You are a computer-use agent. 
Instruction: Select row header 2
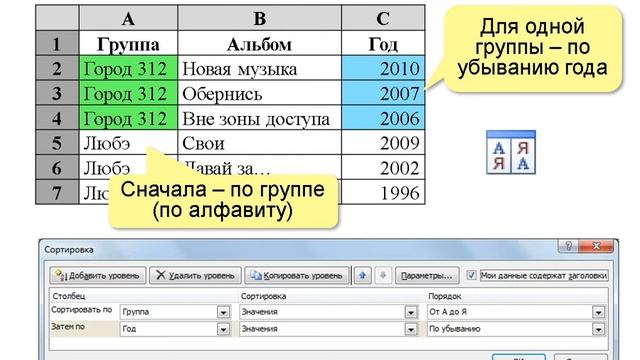click(57, 68)
